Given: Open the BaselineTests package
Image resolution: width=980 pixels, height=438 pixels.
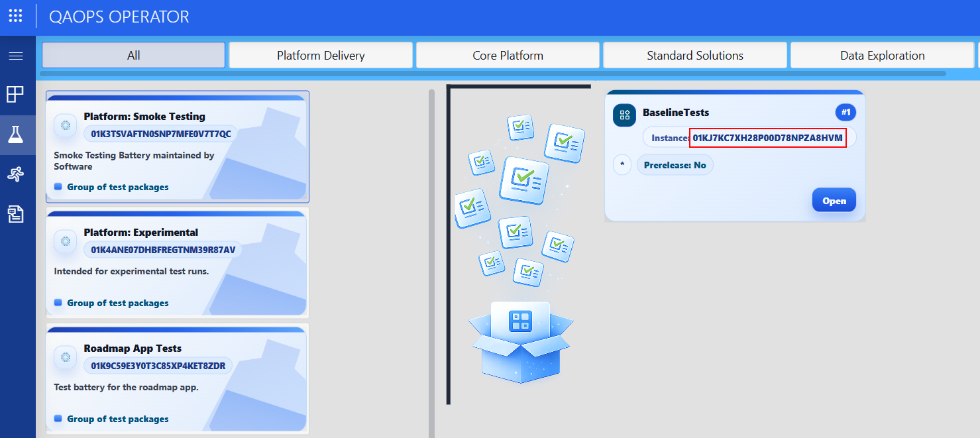Looking at the screenshot, I should click(834, 199).
